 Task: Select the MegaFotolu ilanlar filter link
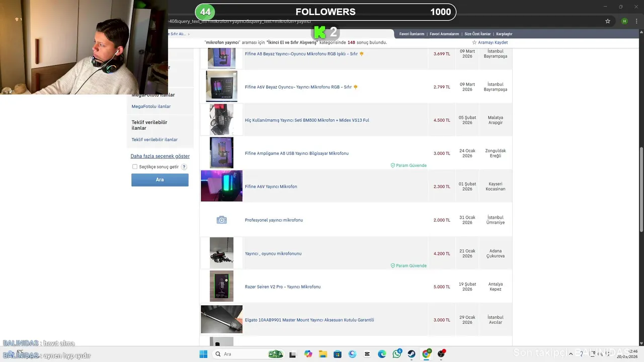point(151,107)
